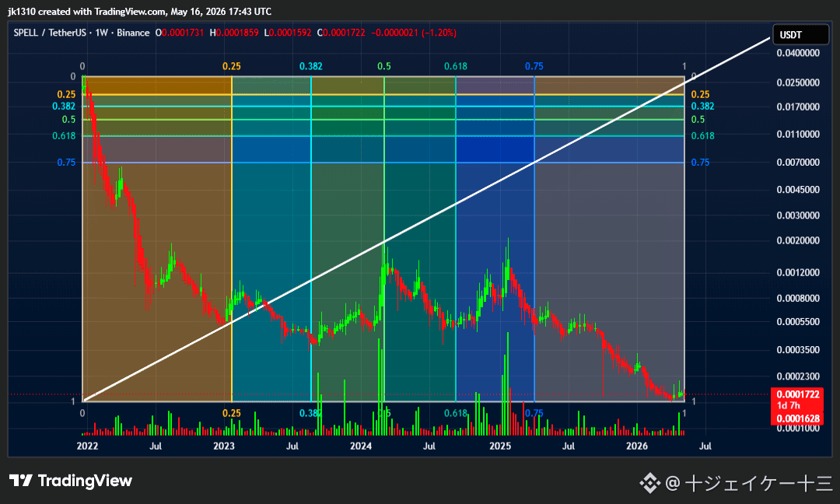Image resolution: width=840 pixels, height=504 pixels.
Task: Click the 0.0400000 price axis label
Action: [x=798, y=53]
